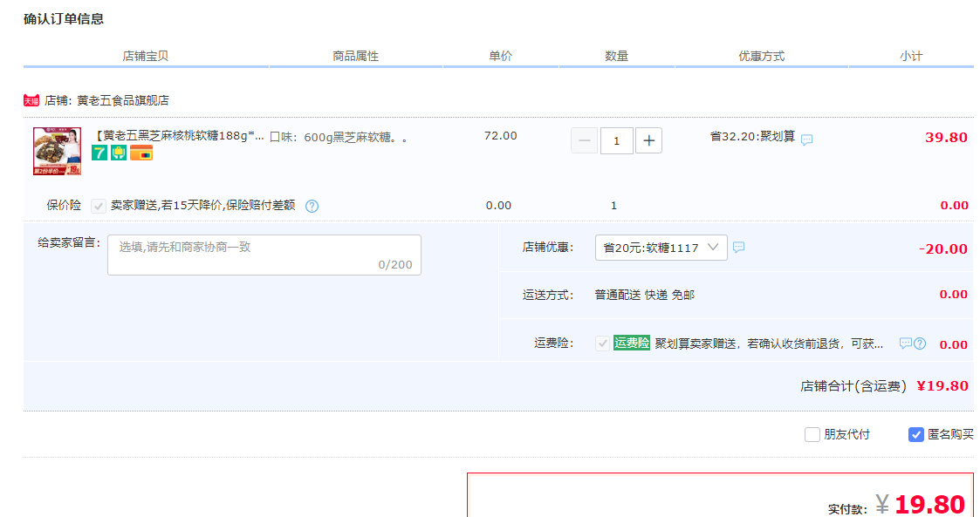This screenshot has height=517, width=980.
Task: Uncheck the 匿名购买 checkbox
Action: click(915, 434)
